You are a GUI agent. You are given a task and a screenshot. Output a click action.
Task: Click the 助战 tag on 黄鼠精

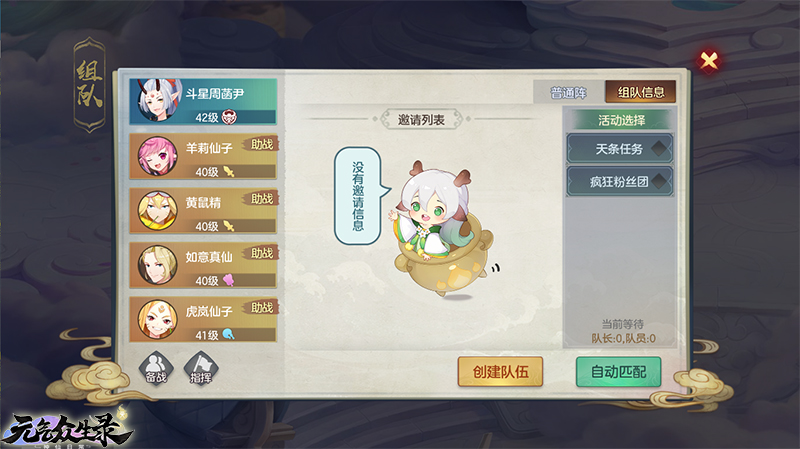262,199
